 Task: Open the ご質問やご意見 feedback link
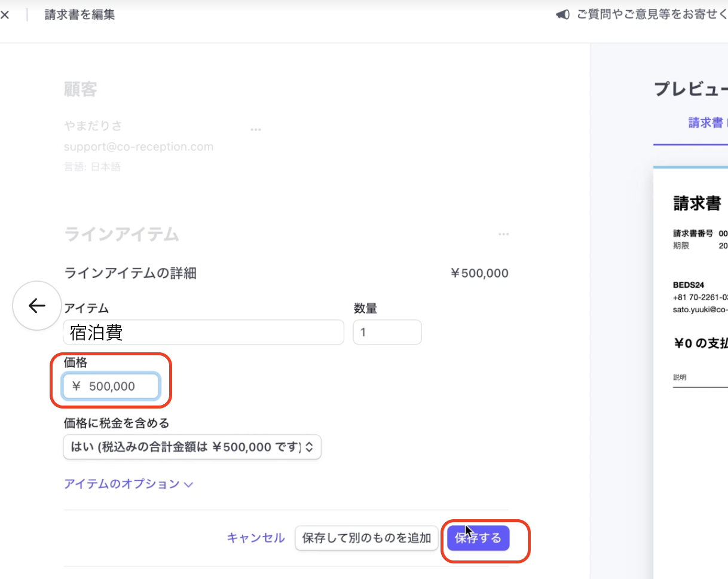[651, 15]
